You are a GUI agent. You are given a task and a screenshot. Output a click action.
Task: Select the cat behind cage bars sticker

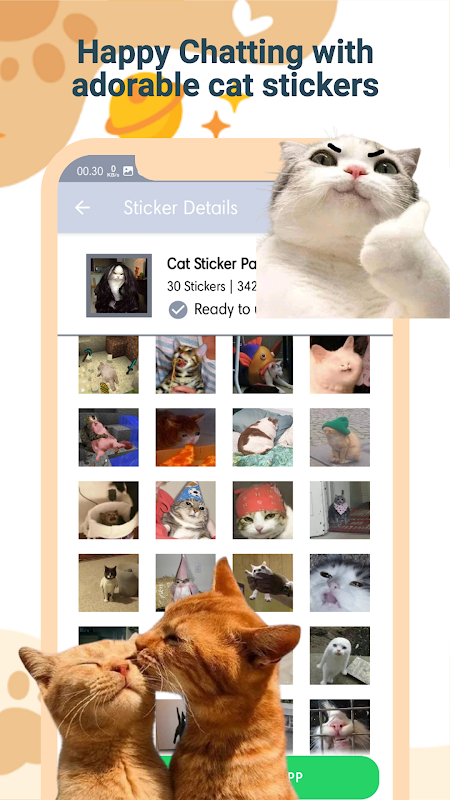(x=340, y=727)
